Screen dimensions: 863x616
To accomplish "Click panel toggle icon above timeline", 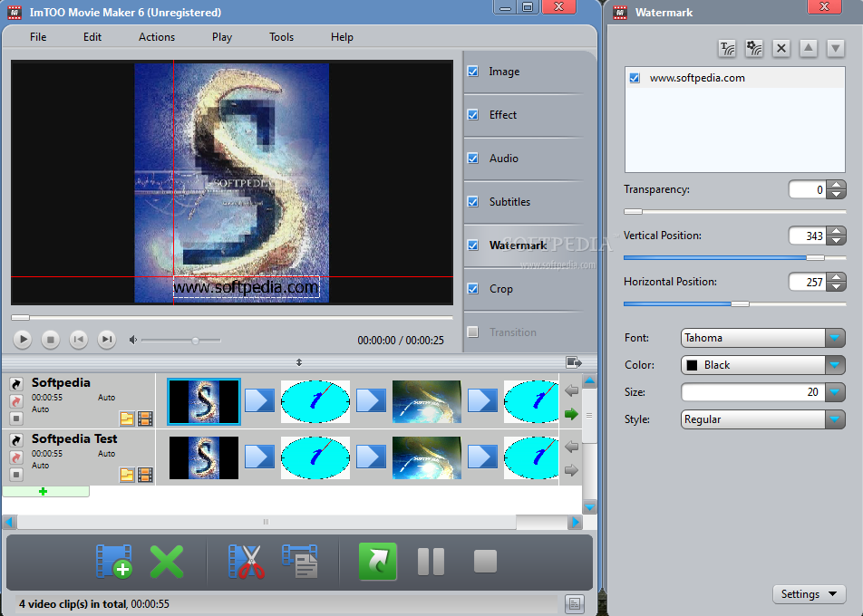I will 574,362.
